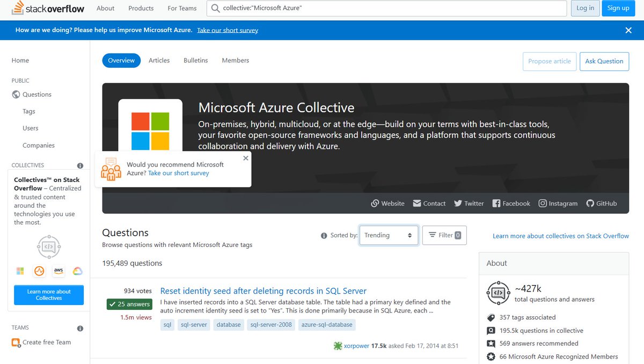Click the sql-server tag
The width and height of the screenshot is (644, 364).
194,325
